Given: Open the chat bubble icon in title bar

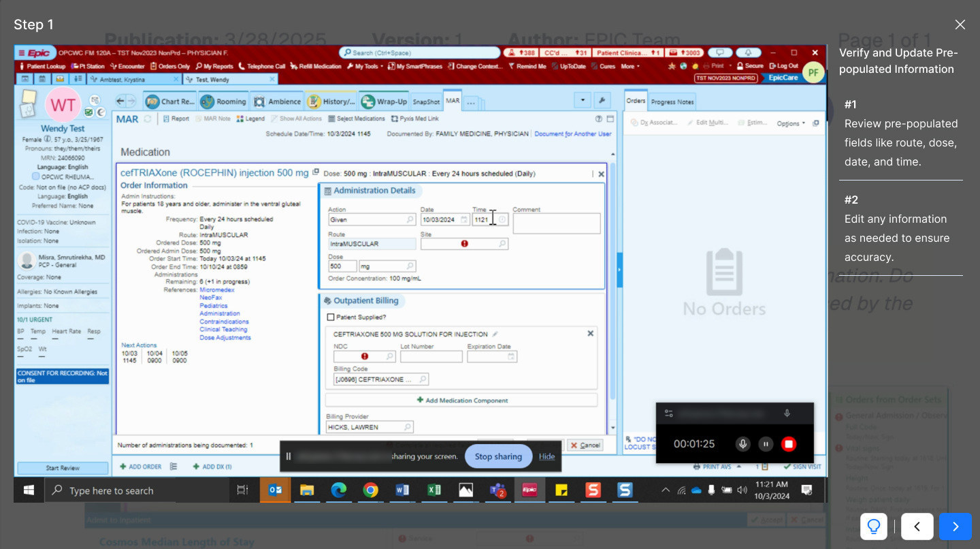Looking at the screenshot, I should [x=719, y=52].
